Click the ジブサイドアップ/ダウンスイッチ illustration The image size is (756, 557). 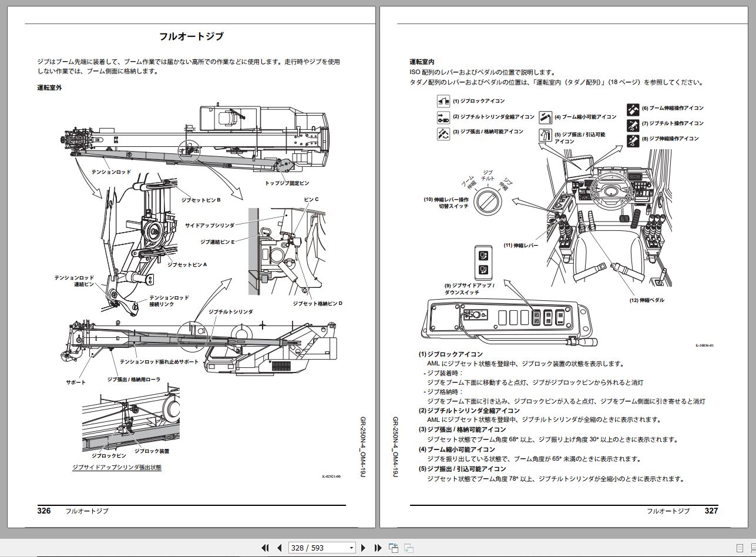click(483, 261)
